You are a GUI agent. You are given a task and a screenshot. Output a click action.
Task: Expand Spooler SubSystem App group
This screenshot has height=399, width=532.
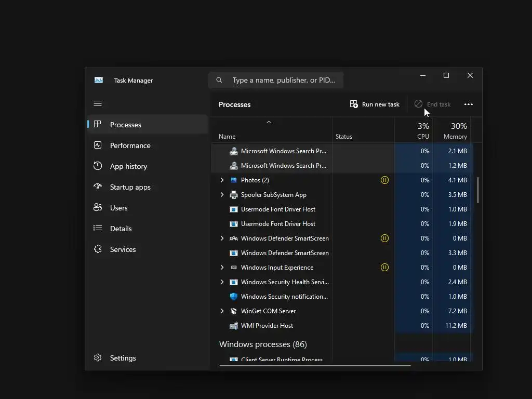[x=222, y=195]
